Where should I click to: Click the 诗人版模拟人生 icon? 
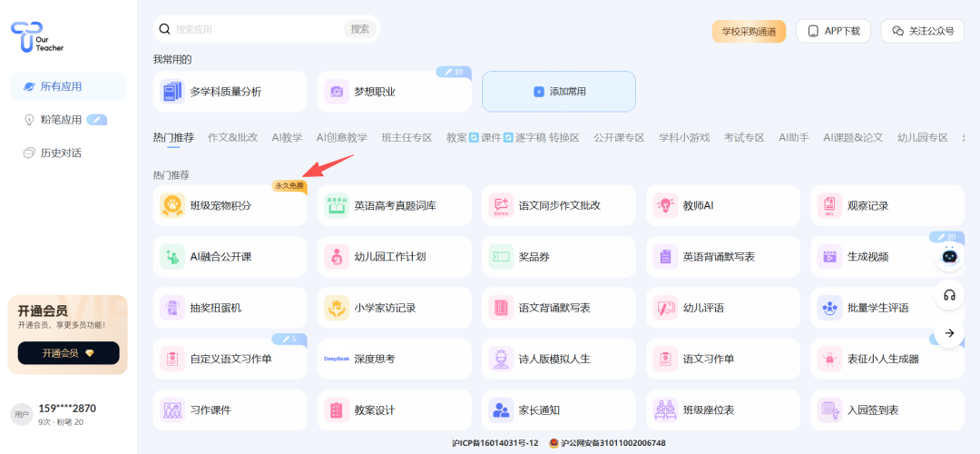point(501,360)
